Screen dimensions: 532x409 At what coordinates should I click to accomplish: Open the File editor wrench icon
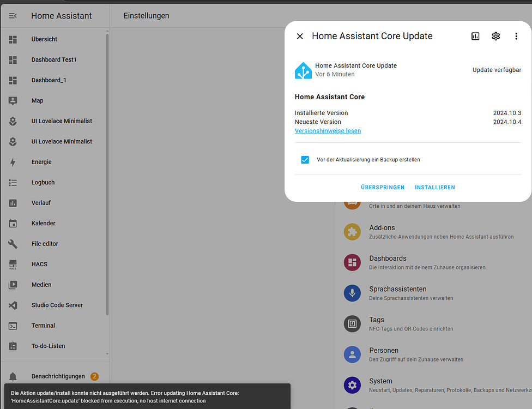pyautogui.click(x=13, y=244)
